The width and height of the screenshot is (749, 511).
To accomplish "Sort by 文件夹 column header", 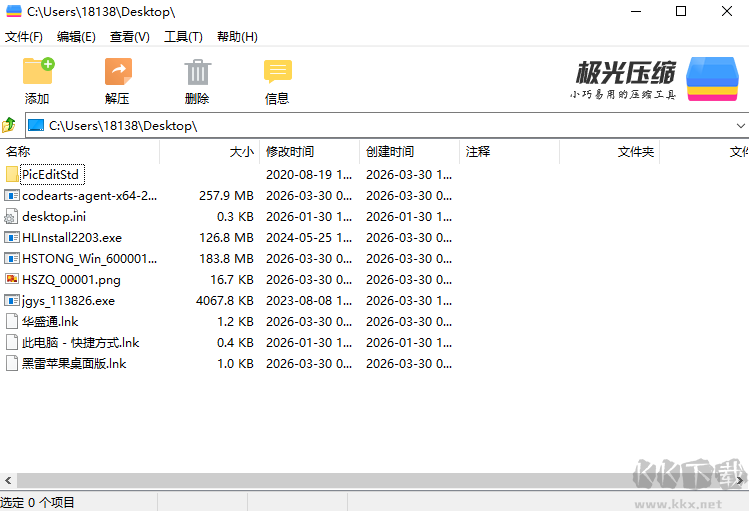I will point(610,152).
